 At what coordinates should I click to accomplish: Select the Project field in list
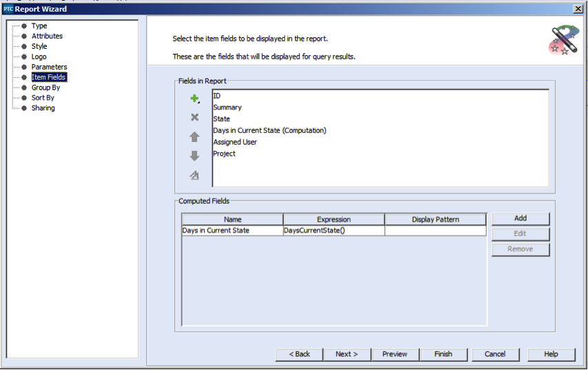click(x=381, y=154)
